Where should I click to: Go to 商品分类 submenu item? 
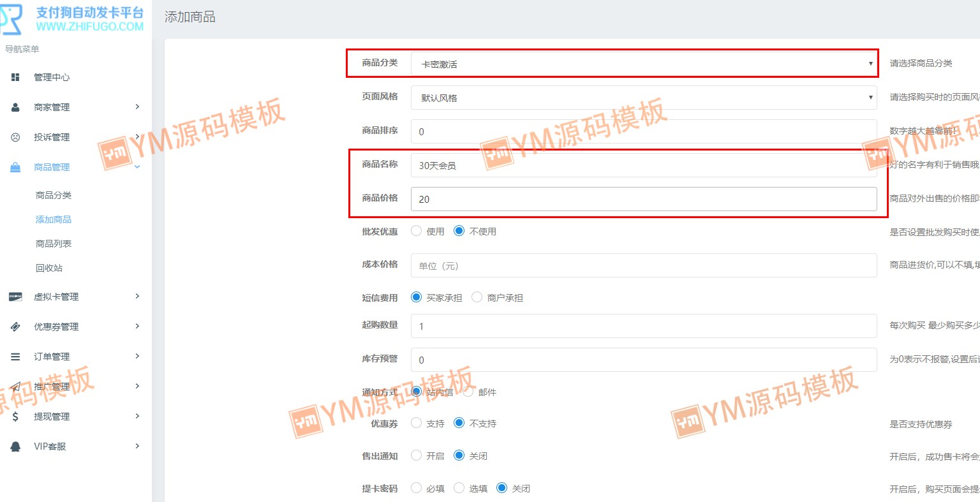[54, 195]
